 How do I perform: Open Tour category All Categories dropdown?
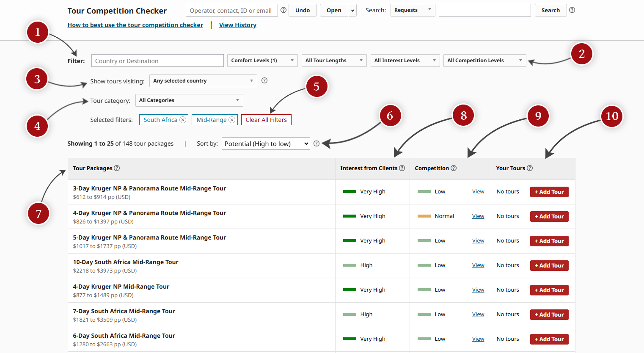pos(189,100)
